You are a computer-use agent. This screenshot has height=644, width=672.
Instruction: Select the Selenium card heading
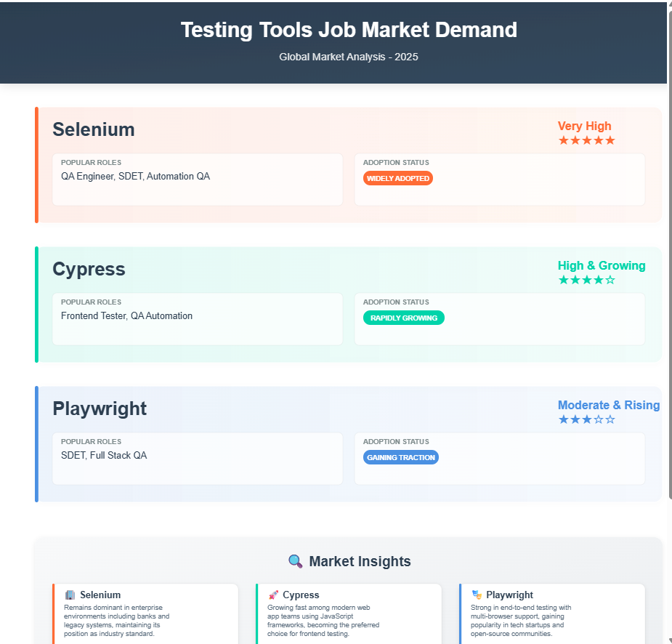tap(94, 129)
